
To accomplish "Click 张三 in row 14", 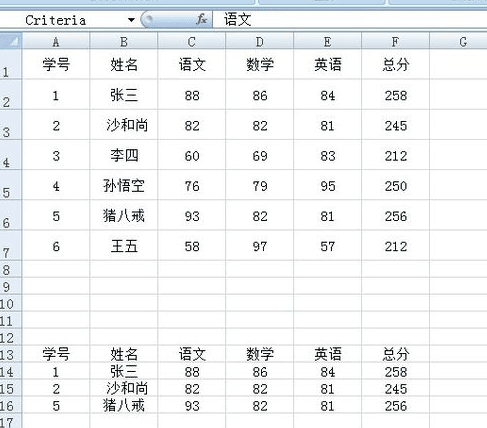I will coord(124,371).
